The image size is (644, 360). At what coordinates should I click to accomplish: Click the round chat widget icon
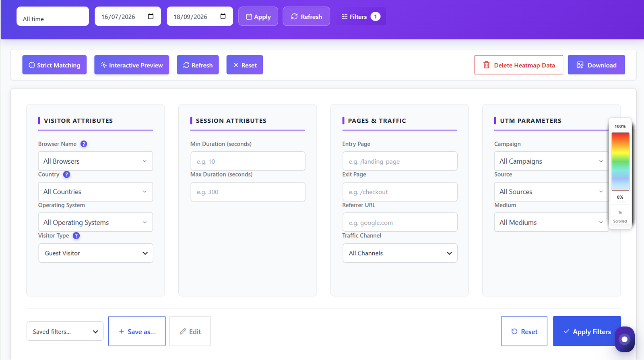(x=625, y=339)
